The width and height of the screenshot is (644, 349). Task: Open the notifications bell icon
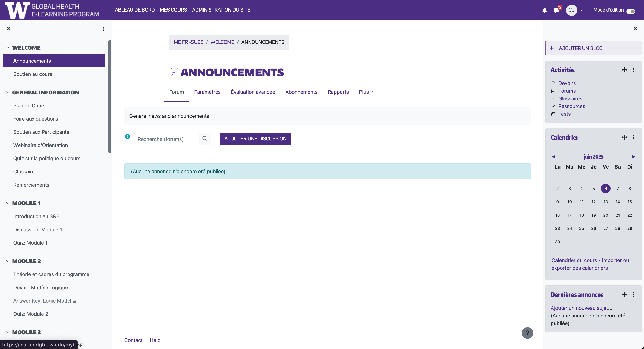click(545, 10)
